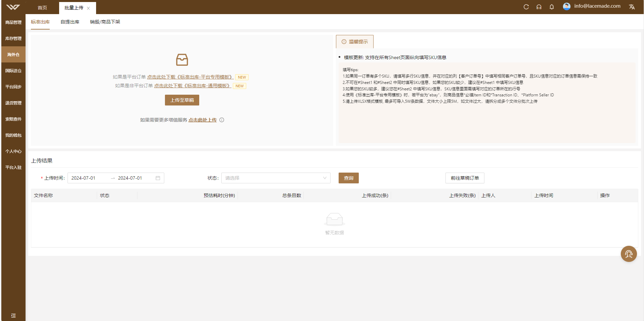Refresh the page using the reload icon
The height and width of the screenshot is (321, 644).
[526, 7]
